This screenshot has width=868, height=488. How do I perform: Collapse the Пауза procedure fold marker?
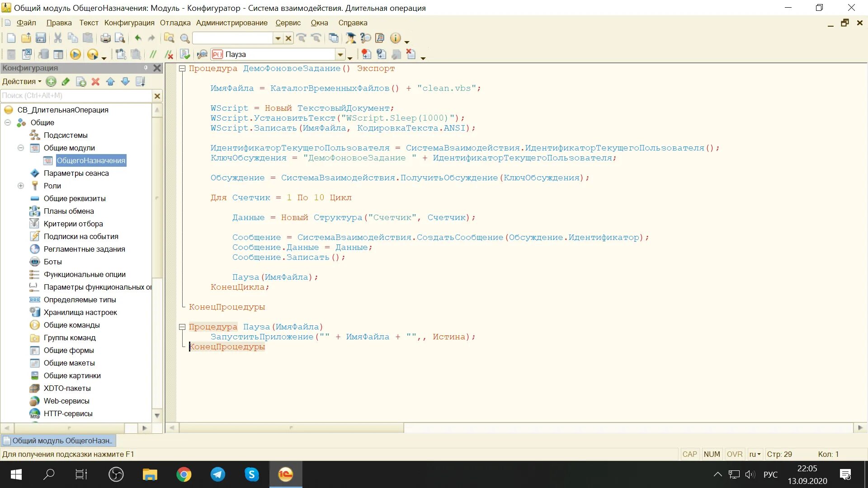[182, 327]
